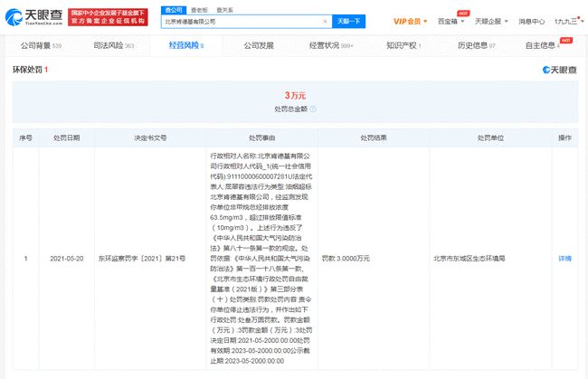Open 详情 link for the penalty record
Image resolution: width=588 pixels, height=379 pixels.
(x=564, y=258)
